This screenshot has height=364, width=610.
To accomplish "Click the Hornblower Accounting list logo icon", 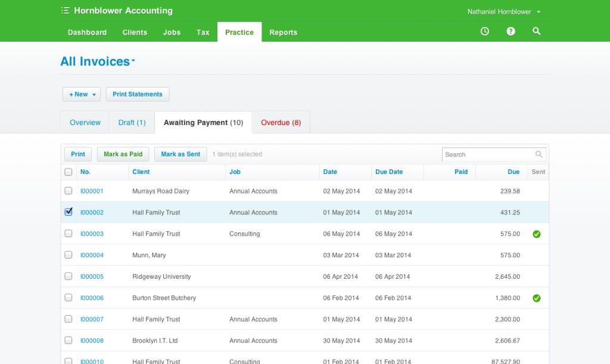I will (x=66, y=10).
